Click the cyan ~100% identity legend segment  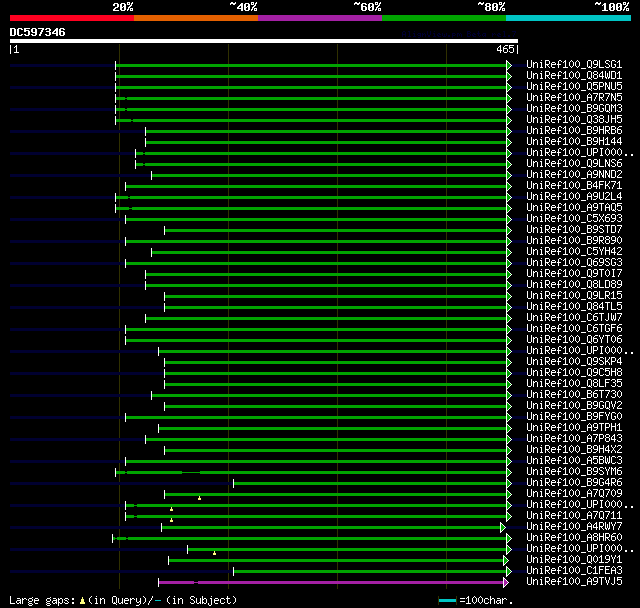(569, 18)
